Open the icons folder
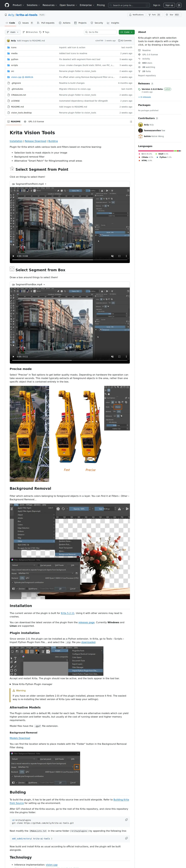 click(x=14, y=47)
